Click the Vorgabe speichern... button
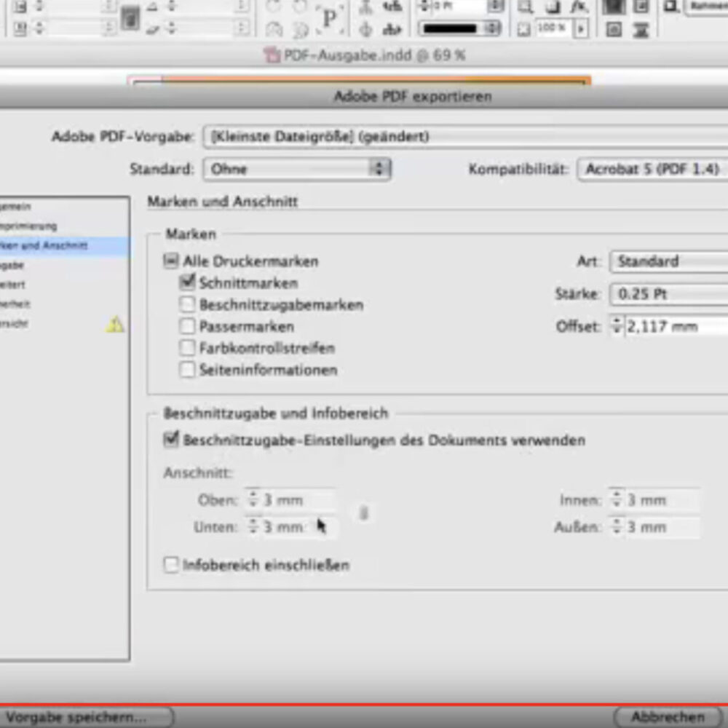The width and height of the screenshot is (728, 728). [x=87, y=717]
